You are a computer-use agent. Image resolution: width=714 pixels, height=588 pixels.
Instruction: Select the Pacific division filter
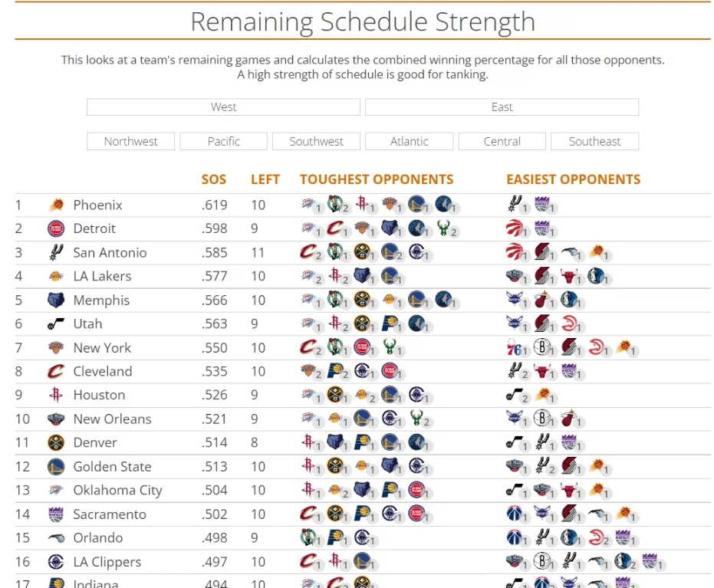223,142
